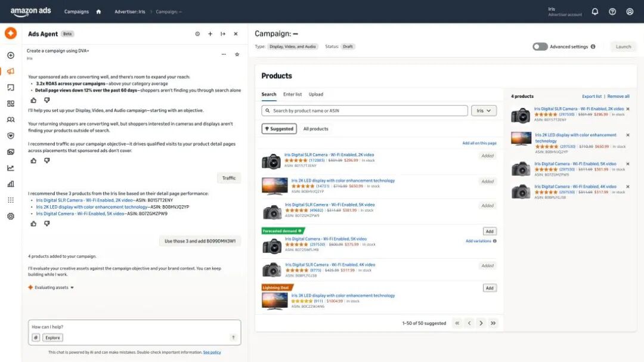Focus the product search field
Image resolution: width=644 pixels, height=362 pixels.
coord(364,110)
